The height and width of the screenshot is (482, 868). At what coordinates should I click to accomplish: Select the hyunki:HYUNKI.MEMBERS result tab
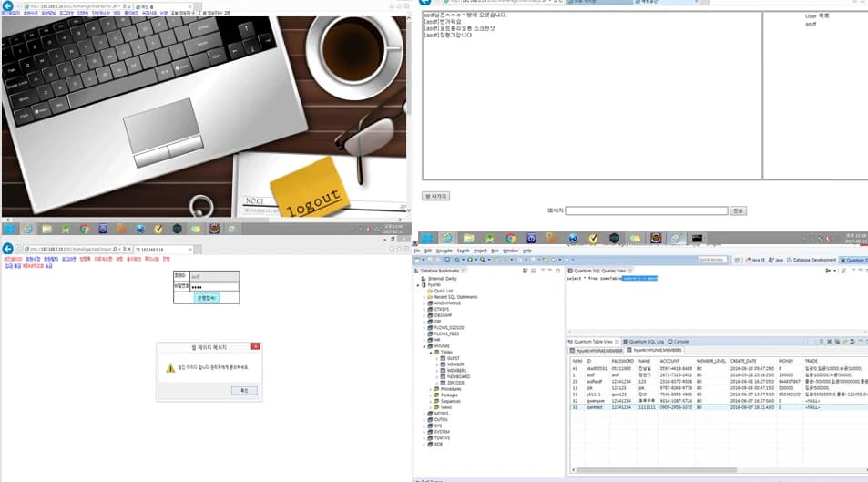point(655,351)
